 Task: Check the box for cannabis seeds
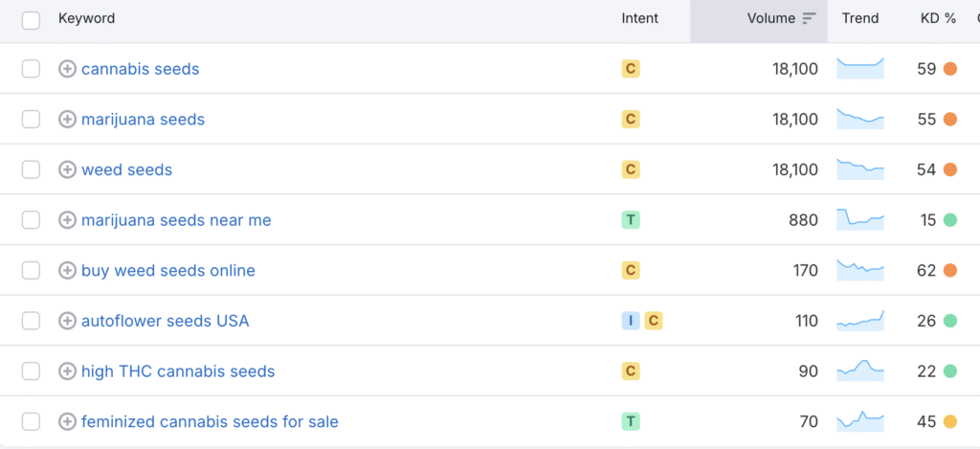click(31, 69)
